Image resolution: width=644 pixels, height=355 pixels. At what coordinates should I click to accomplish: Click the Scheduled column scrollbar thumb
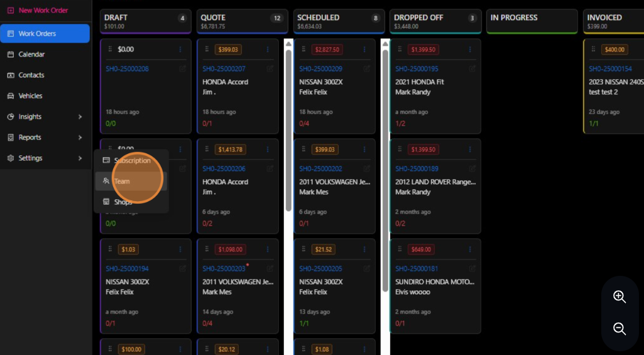pos(385,171)
